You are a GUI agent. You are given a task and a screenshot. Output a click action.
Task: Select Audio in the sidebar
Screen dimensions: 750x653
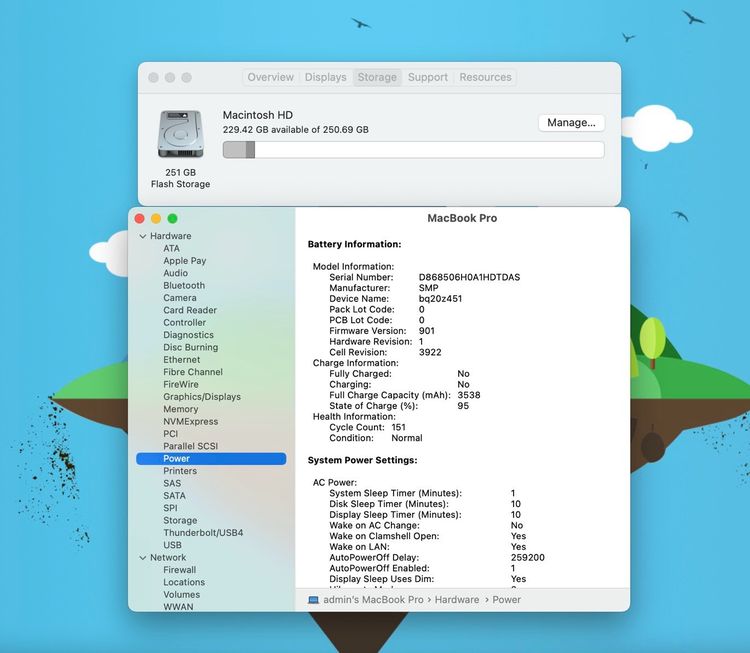(x=176, y=273)
